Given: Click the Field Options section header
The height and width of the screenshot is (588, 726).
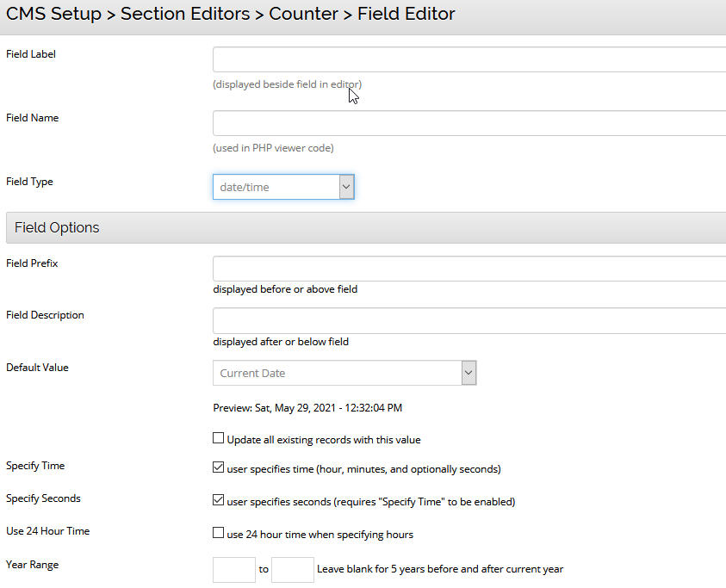Looking at the screenshot, I should (x=57, y=228).
